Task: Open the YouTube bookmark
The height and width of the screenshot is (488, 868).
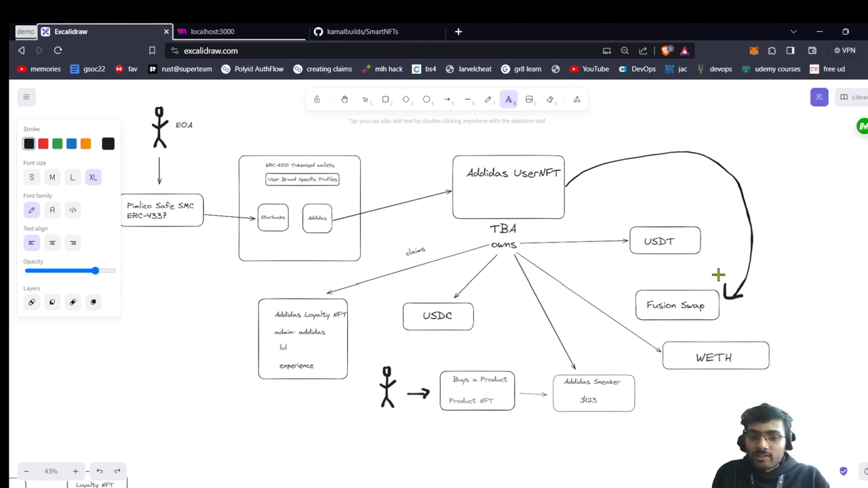Action: point(589,68)
